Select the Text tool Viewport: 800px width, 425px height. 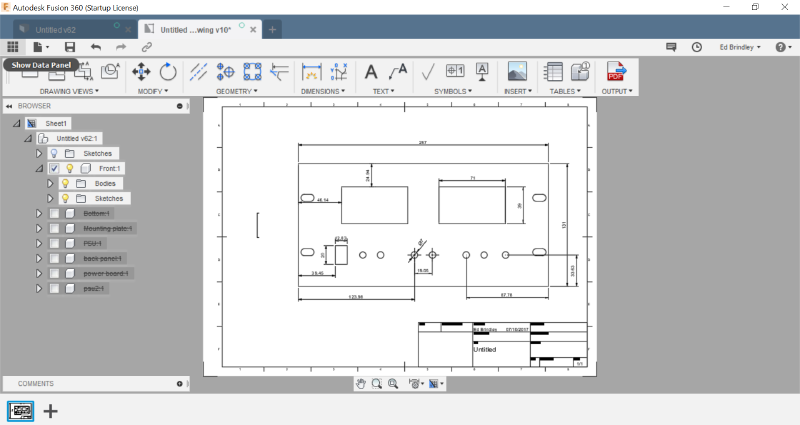pyautogui.click(x=371, y=71)
